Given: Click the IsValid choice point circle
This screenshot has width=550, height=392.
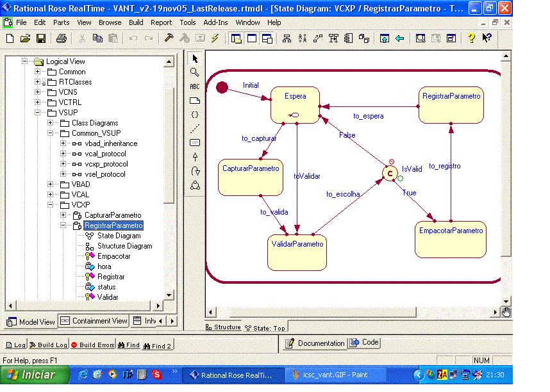Looking at the screenshot, I should pyautogui.click(x=390, y=173).
